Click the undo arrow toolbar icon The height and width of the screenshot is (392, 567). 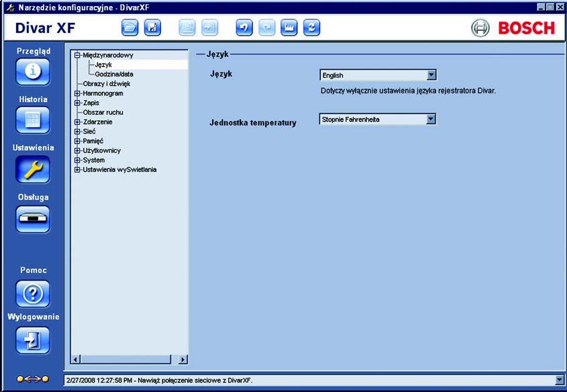pyautogui.click(x=244, y=28)
